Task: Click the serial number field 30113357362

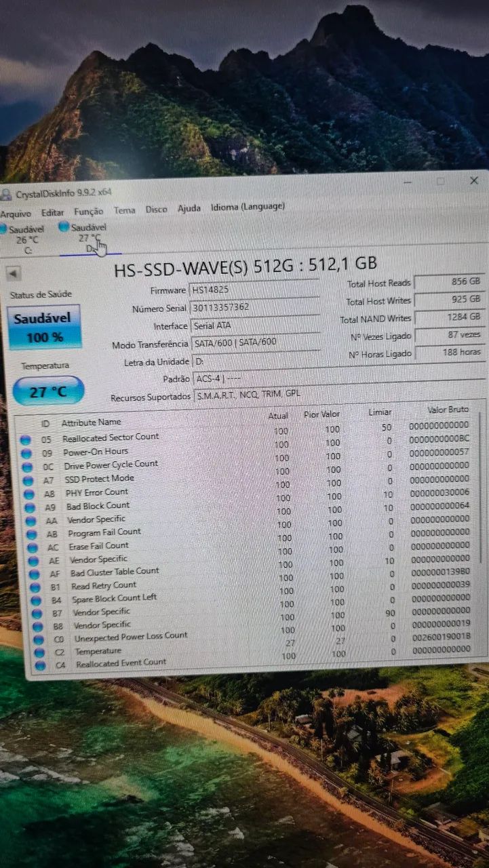Action: [255, 307]
